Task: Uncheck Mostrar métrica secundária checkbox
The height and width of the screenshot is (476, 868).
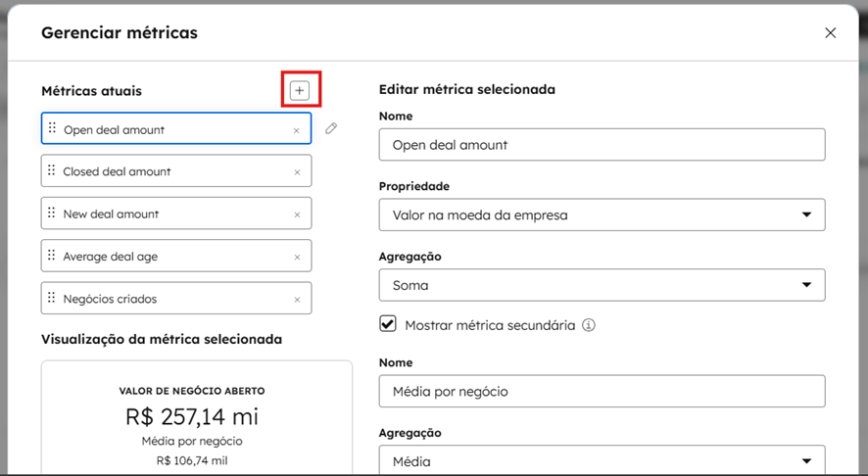Action: (x=388, y=324)
